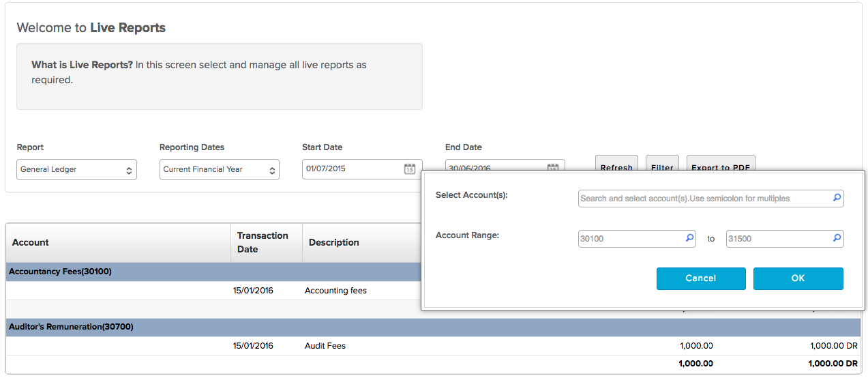Click the Description column header
Image resolution: width=868 pixels, height=378 pixels.
click(334, 242)
